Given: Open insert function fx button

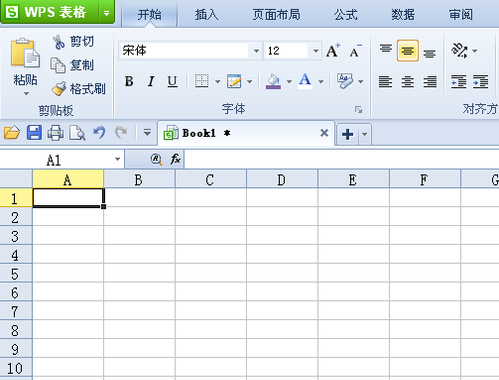Looking at the screenshot, I should (176, 159).
